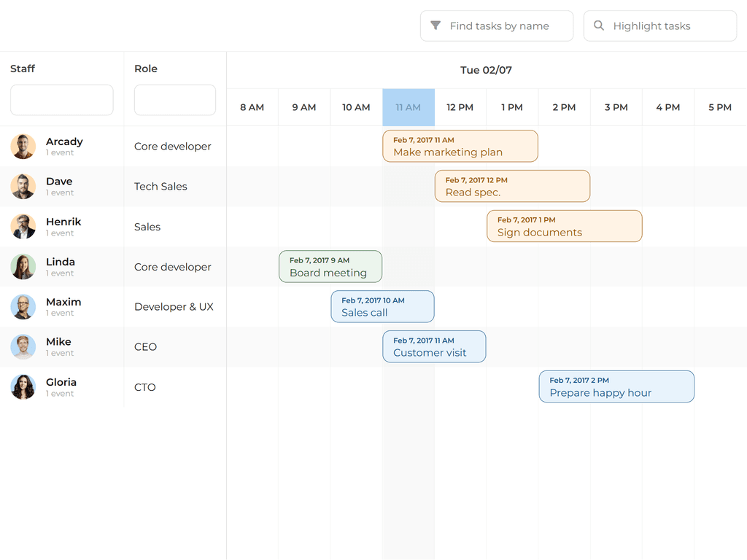Image resolution: width=747 pixels, height=560 pixels.
Task: Click the magnifier search icon
Action: 599,26
